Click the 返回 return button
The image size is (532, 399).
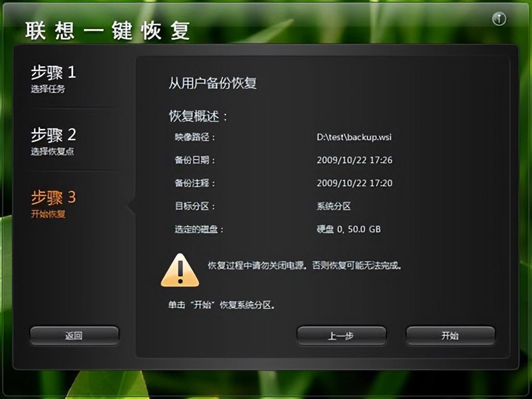(x=74, y=336)
